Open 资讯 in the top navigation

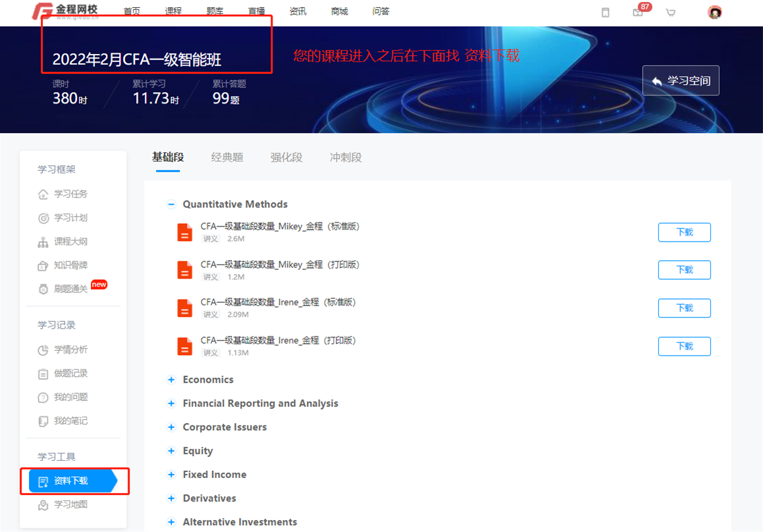click(x=298, y=11)
